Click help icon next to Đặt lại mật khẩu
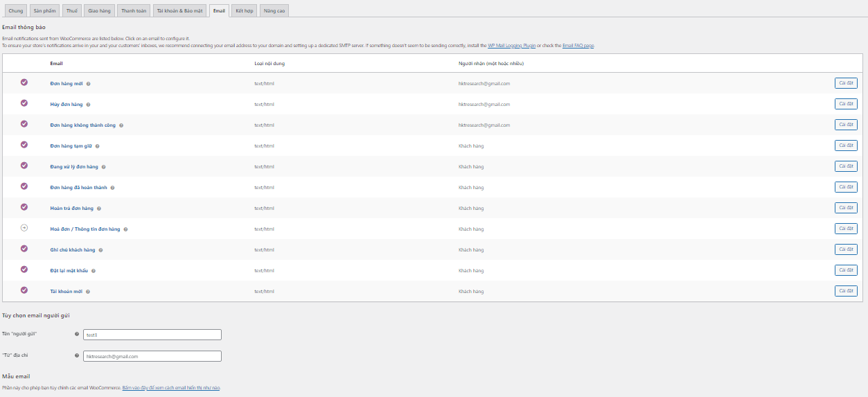Viewport: 868px width, 397px height. [94, 271]
